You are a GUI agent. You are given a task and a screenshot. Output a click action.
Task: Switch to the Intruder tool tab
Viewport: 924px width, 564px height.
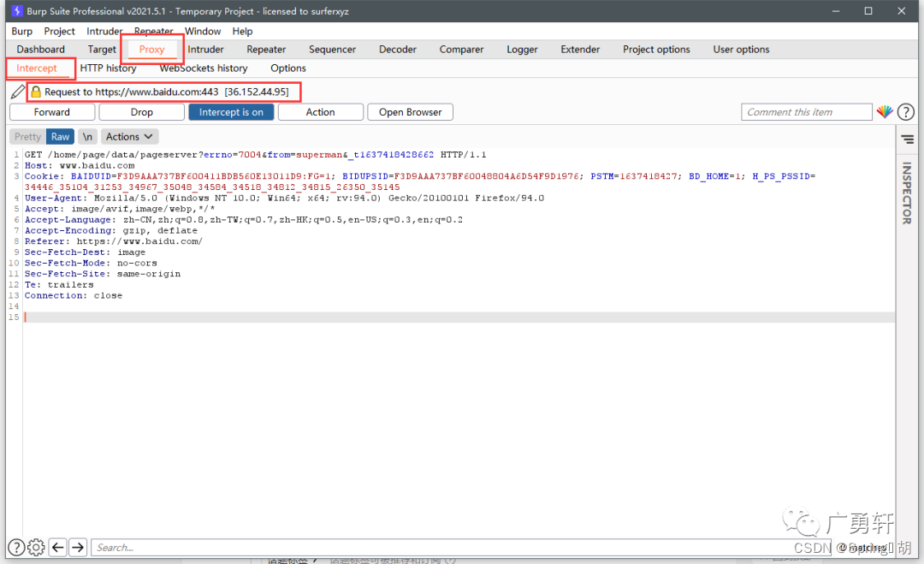[x=205, y=50]
